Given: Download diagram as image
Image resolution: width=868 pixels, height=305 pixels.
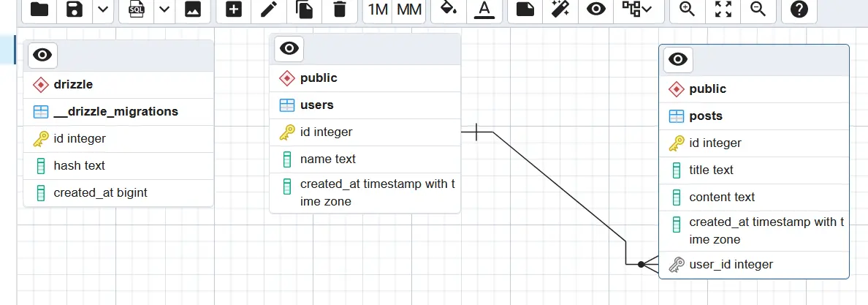Looking at the screenshot, I should coord(193,10).
